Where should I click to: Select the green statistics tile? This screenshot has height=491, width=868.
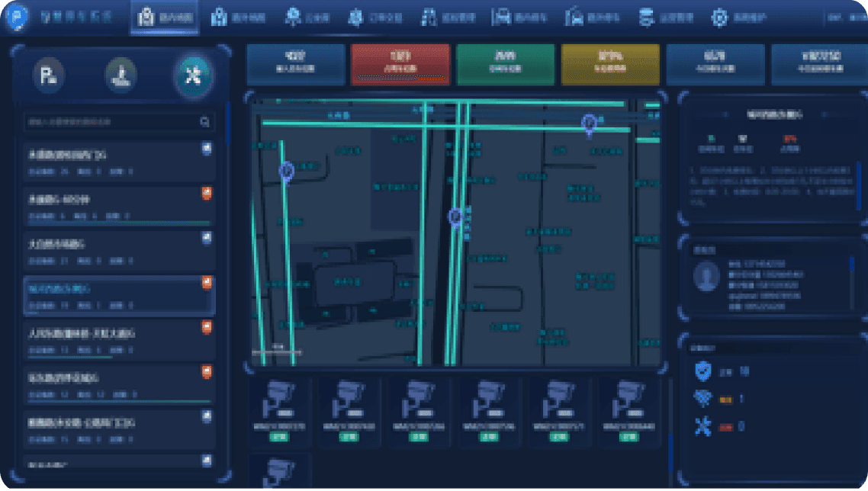coord(506,64)
